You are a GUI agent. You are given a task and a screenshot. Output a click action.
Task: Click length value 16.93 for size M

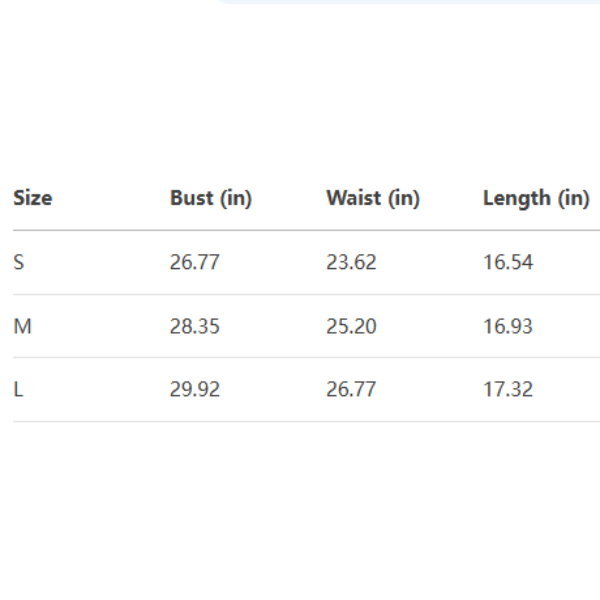508,327
